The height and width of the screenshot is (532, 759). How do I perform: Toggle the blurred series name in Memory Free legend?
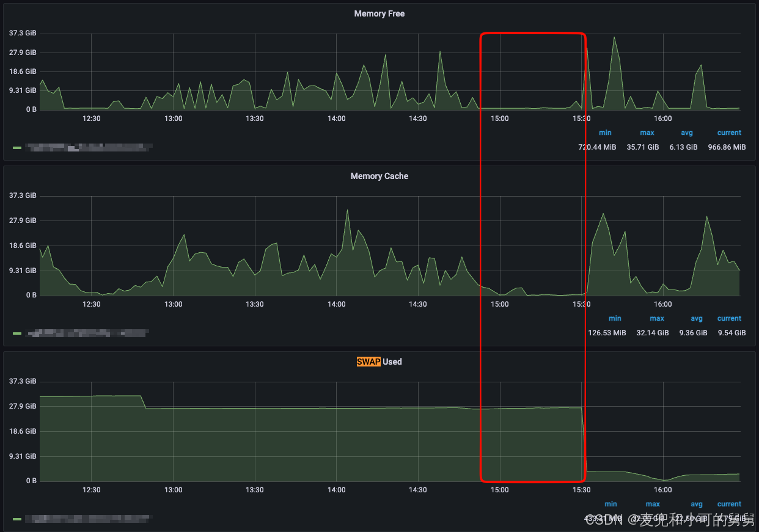pos(89,147)
